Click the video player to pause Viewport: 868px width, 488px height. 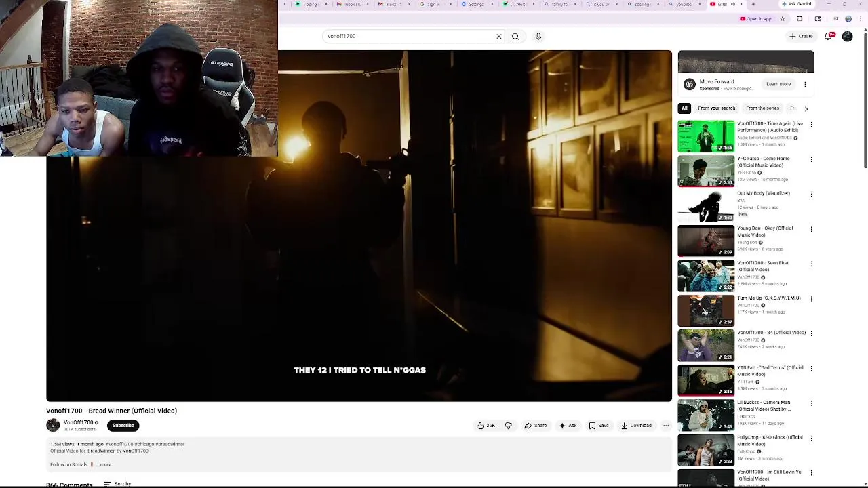click(x=359, y=226)
